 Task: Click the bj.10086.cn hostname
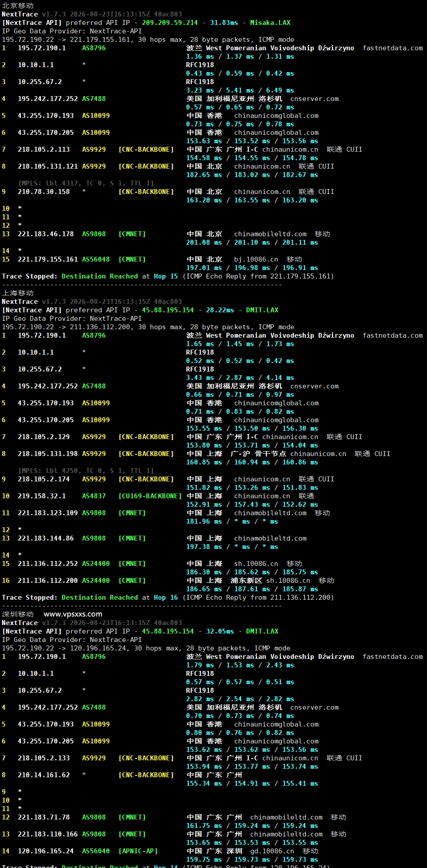pos(256,259)
